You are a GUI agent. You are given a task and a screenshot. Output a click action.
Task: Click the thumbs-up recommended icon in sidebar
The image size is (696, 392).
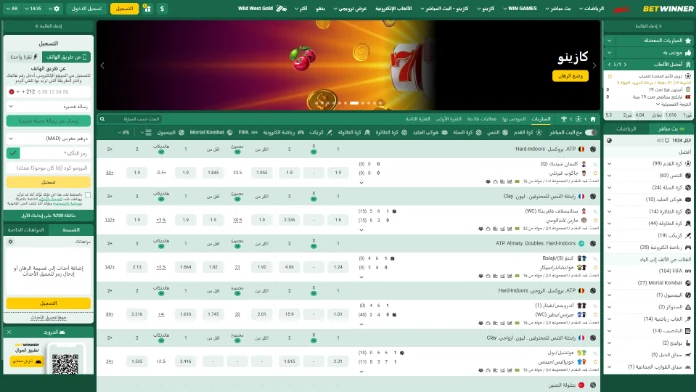(x=688, y=52)
